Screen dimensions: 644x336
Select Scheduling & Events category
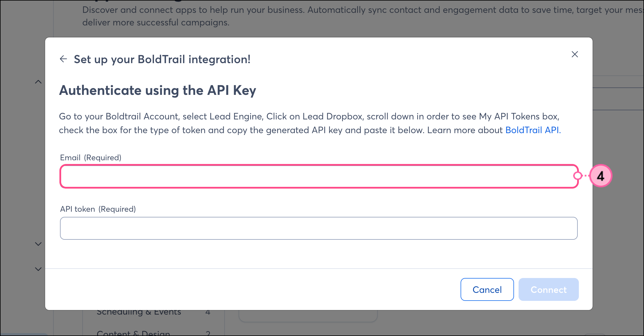pos(139,313)
